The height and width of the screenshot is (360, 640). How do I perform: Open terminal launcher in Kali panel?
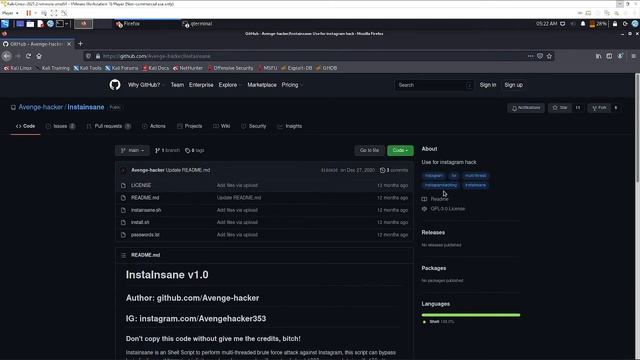point(60,24)
